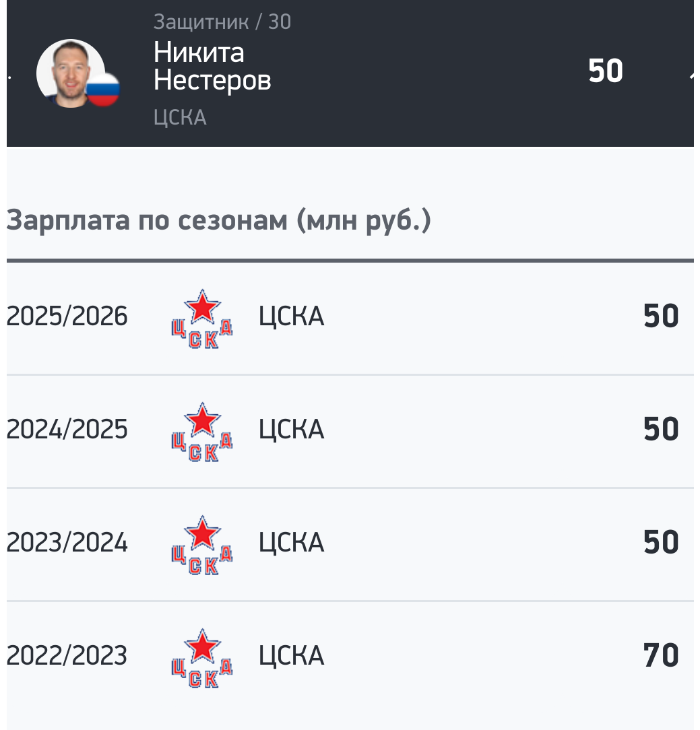700x730 pixels.
Task: Click the salary value 70 for 2022/2023
Action: [660, 656]
